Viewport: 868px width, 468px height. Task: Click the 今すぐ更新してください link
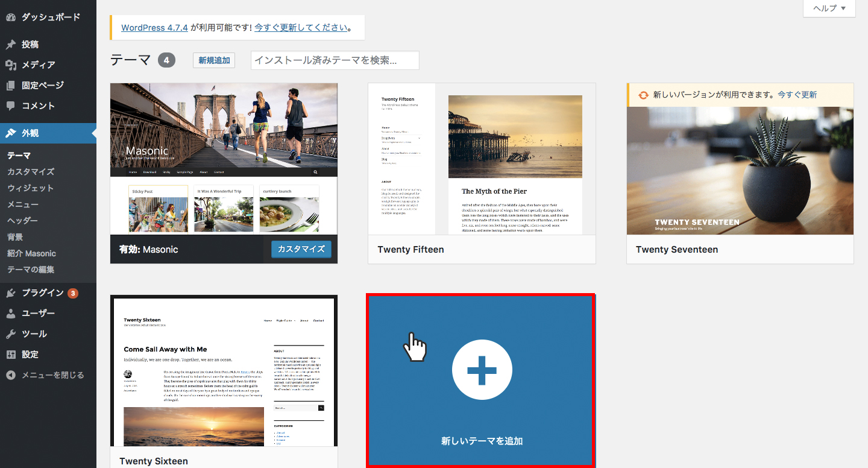coord(301,28)
